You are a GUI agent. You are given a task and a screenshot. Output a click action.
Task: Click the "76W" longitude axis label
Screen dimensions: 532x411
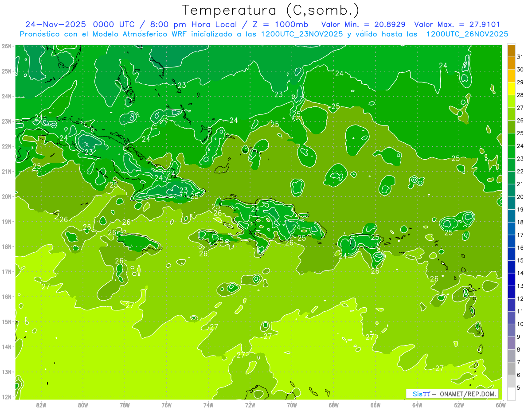166,405
